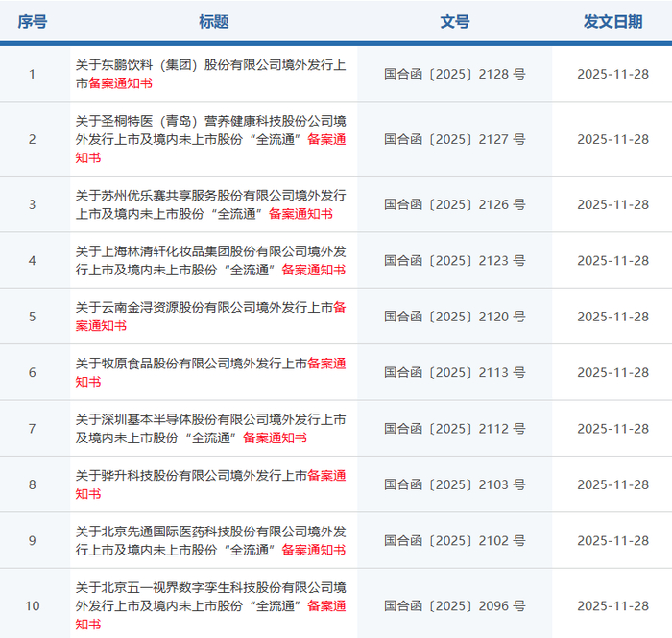This screenshot has width=672, height=638.
Task: Open the 苏州优乐赛共享服务 notice title
Action: (210, 204)
